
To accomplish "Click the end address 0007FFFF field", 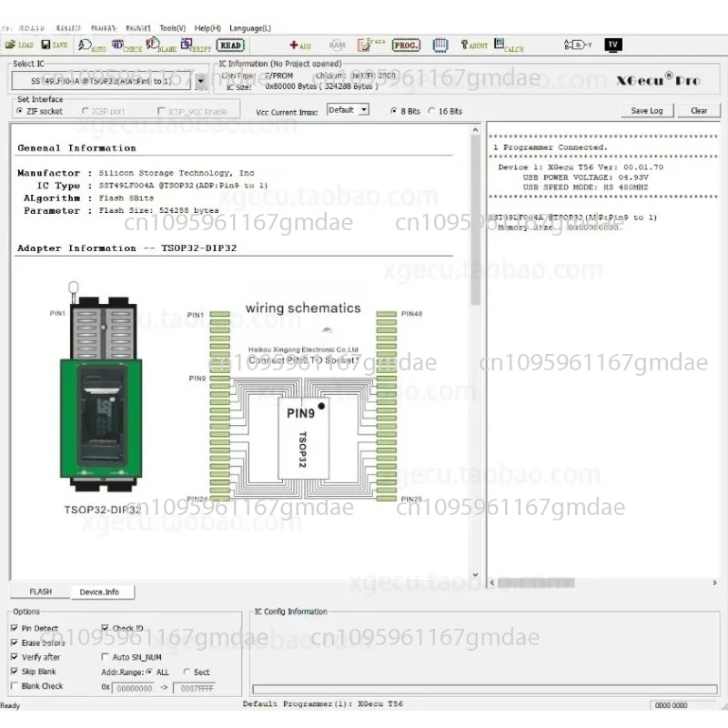I will point(197,688).
